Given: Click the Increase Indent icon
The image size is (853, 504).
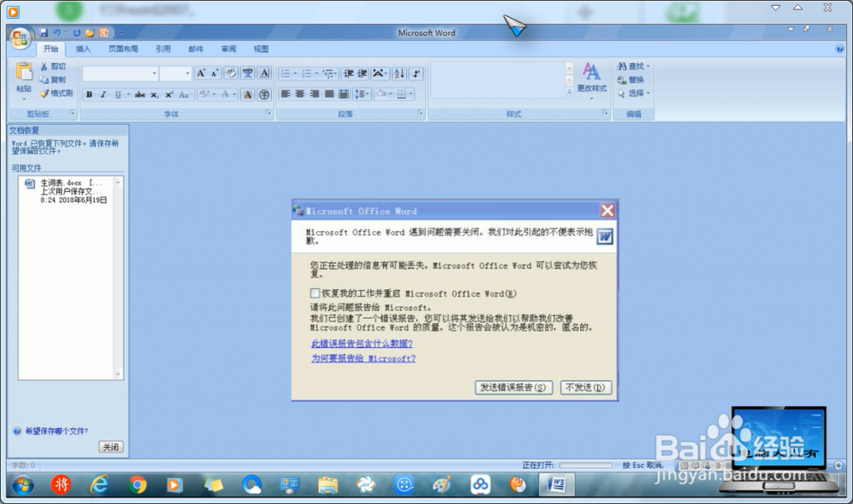Looking at the screenshot, I should coord(363,73).
